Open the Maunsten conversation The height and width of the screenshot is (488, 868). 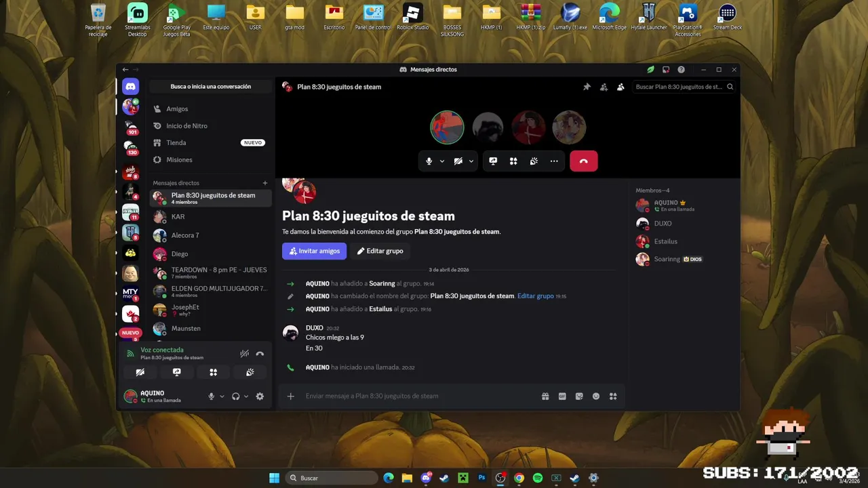click(210, 328)
